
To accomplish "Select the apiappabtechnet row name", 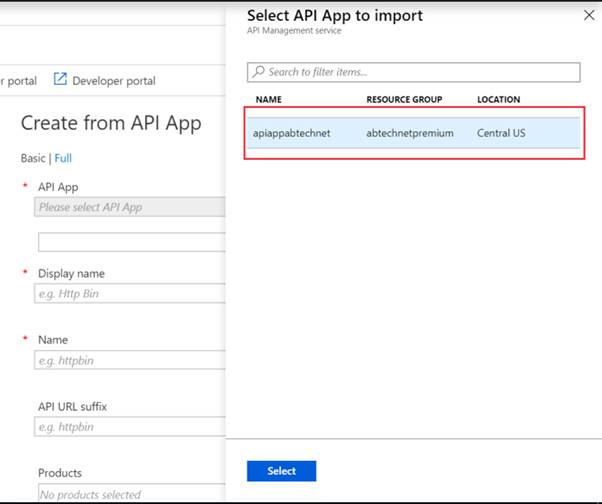I will click(291, 133).
